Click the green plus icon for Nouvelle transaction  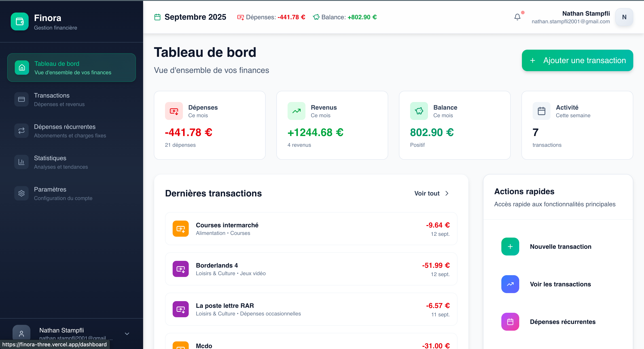(510, 247)
